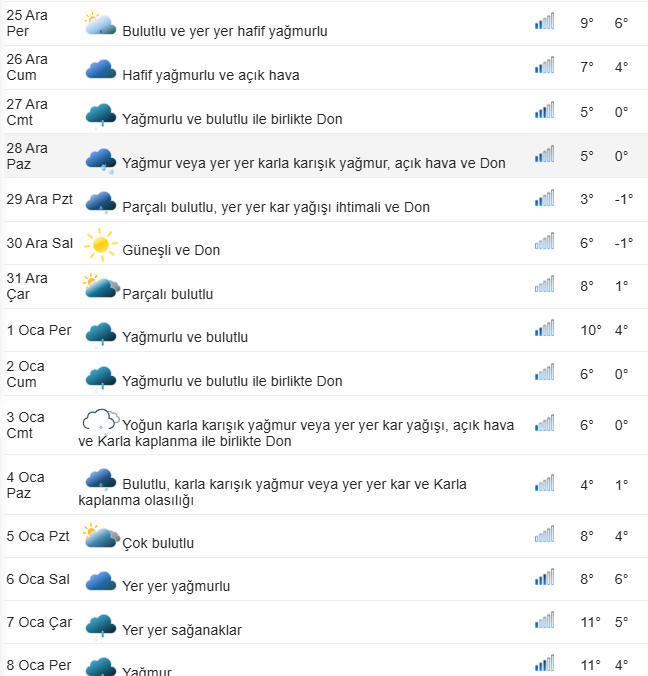Click the rain cloud icon for 27 Ara Cmt
The width and height of the screenshot is (648, 676).
(x=100, y=116)
